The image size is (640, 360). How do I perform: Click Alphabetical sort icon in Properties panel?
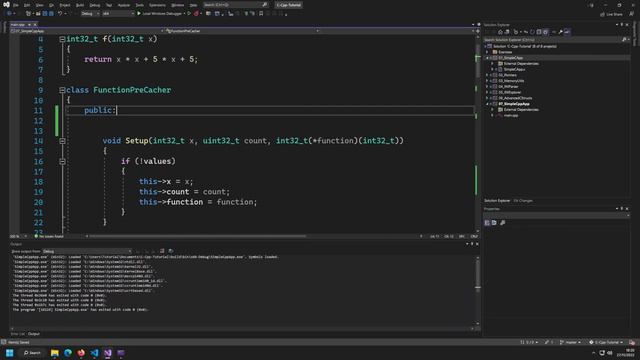(x=494, y=222)
